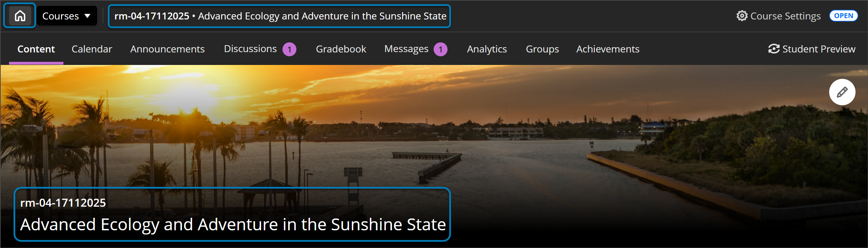
Task: Switch to the Gradebook tab
Action: tap(341, 49)
